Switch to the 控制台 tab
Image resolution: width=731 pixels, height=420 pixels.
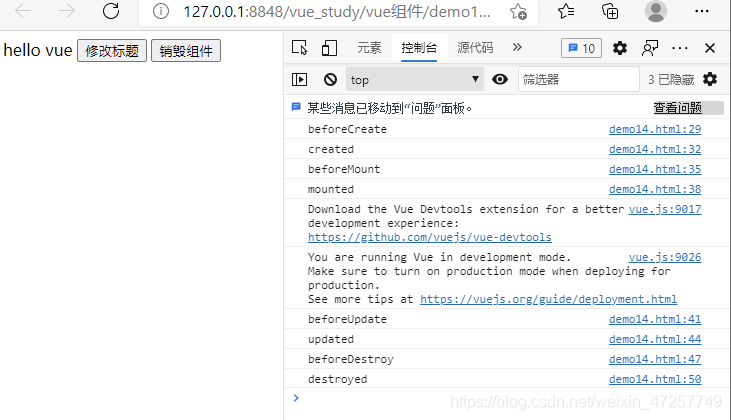pyautogui.click(x=419, y=48)
